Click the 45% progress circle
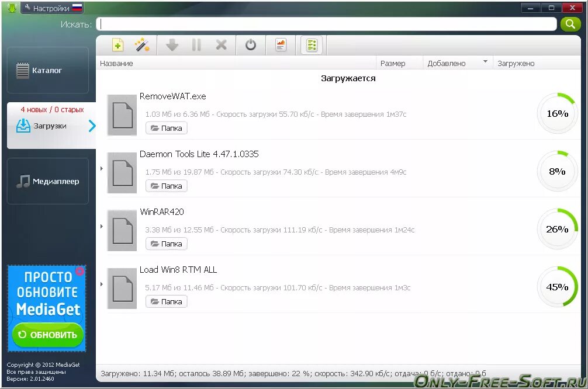588x389 pixels. click(557, 286)
